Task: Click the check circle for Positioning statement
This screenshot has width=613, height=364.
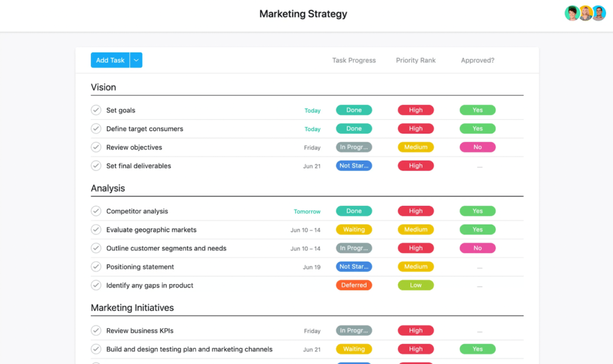Action: point(96,266)
